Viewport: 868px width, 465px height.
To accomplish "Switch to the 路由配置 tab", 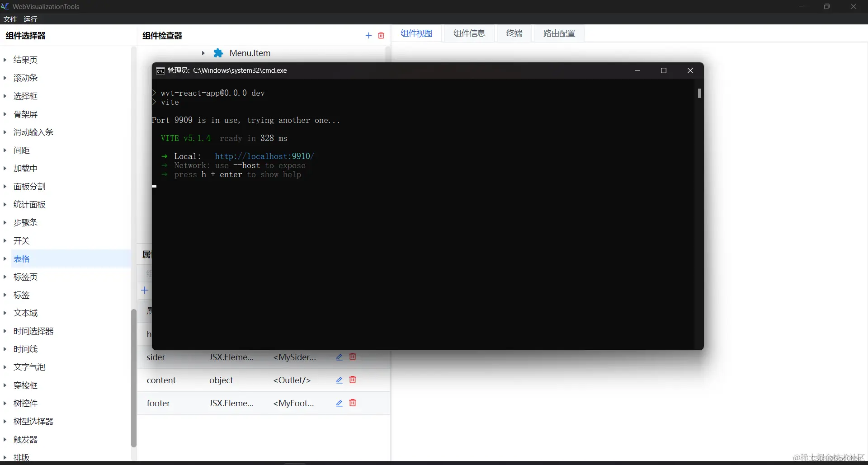I will point(559,33).
